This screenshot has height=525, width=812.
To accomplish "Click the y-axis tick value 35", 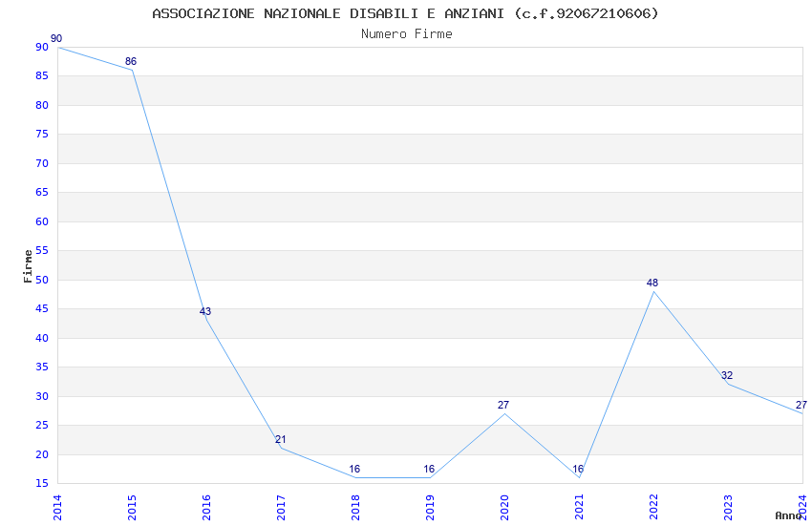I will click(42, 367).
